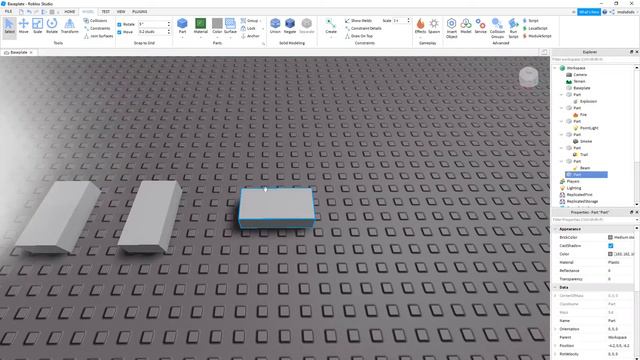This screenshot has width=640, height=360.
Task: Collapse the Workspace tree node
Action: pyautogui.click(x=555, y=68)
